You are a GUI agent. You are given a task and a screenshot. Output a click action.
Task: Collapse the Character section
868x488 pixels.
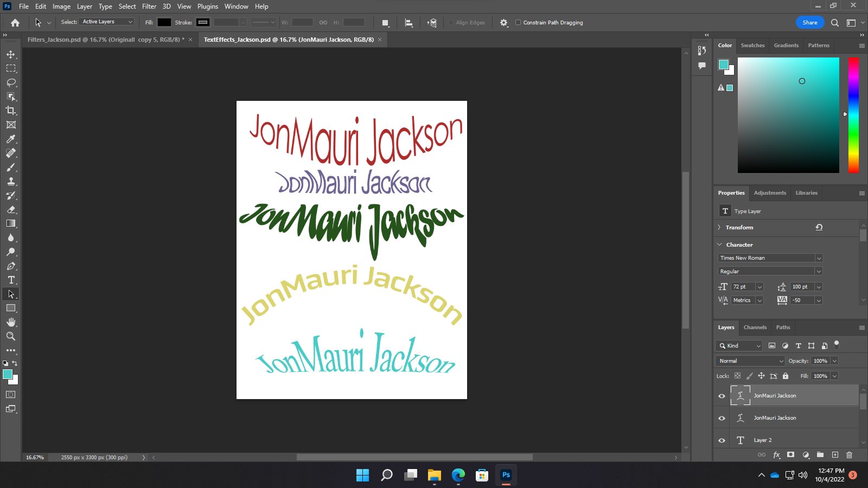719,245
